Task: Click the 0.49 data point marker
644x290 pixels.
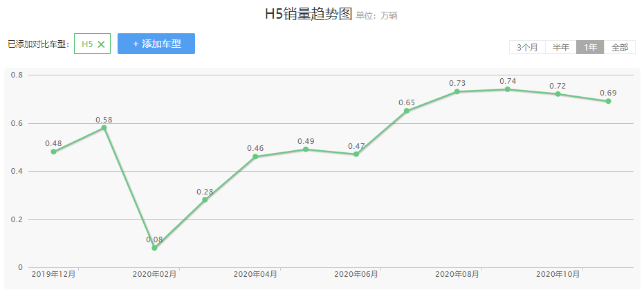Action: 306,149
